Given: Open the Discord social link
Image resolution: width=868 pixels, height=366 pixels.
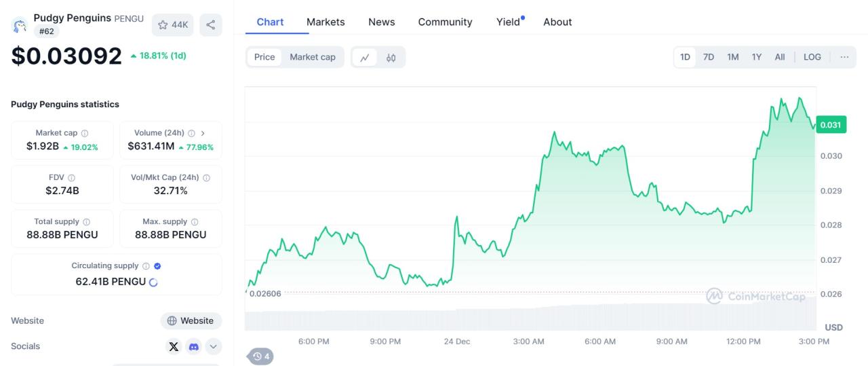Looking at the screenshot, I should [x=194, y=346].
